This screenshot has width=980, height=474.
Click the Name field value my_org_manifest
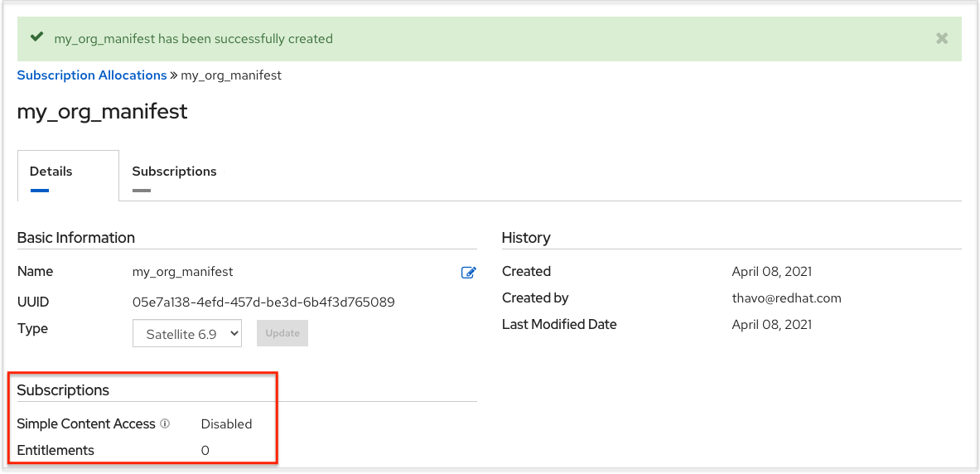point(183,272)
